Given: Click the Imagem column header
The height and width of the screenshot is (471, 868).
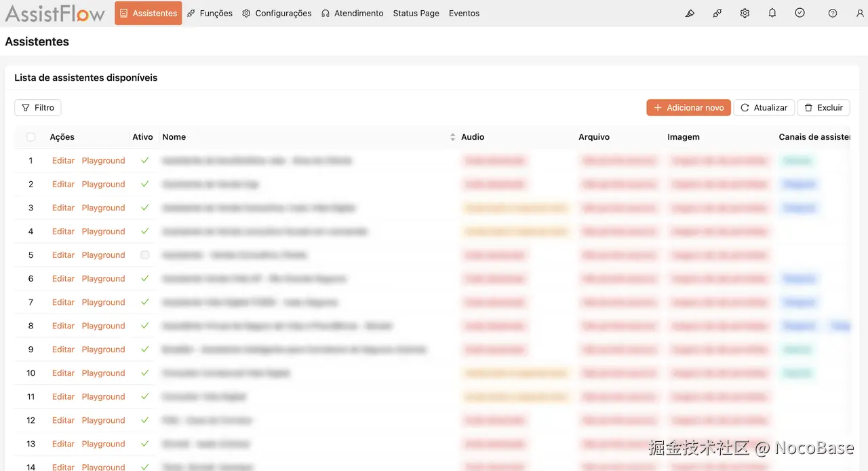Looking at the screenshot, I should (x=684, y=137).
